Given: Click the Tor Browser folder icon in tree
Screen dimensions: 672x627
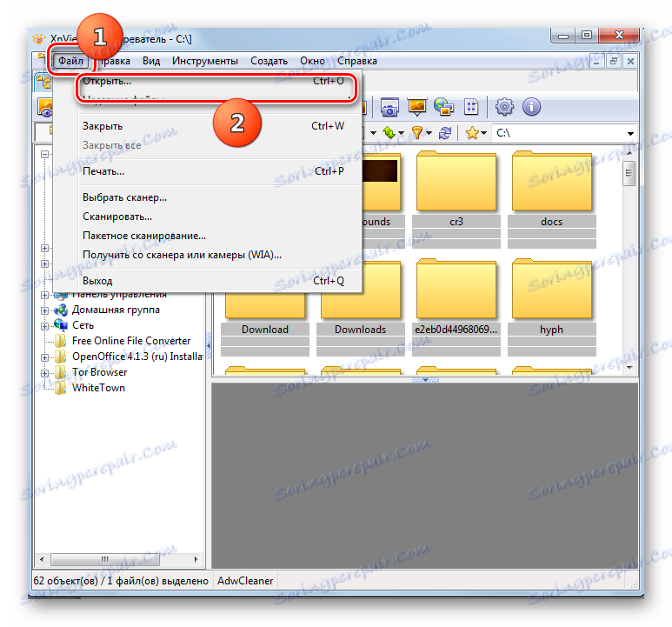Looking at the screenshot, I should tap(61, 372).
